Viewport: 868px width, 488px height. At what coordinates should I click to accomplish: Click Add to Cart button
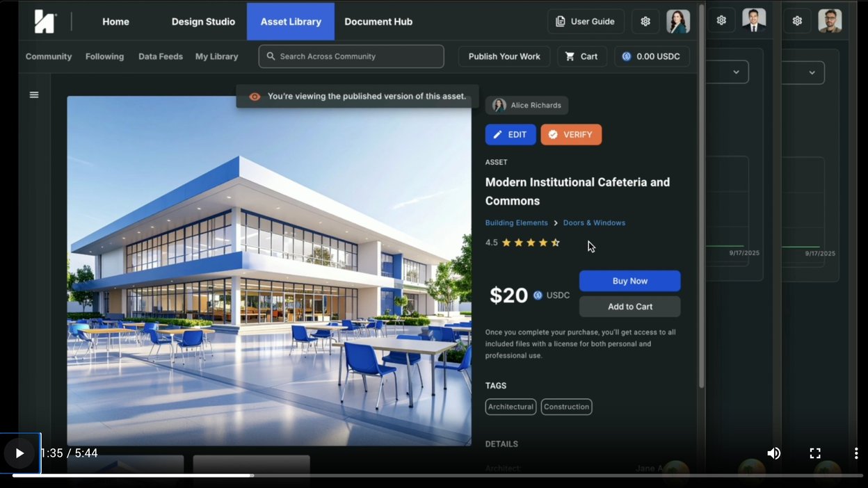630,307
